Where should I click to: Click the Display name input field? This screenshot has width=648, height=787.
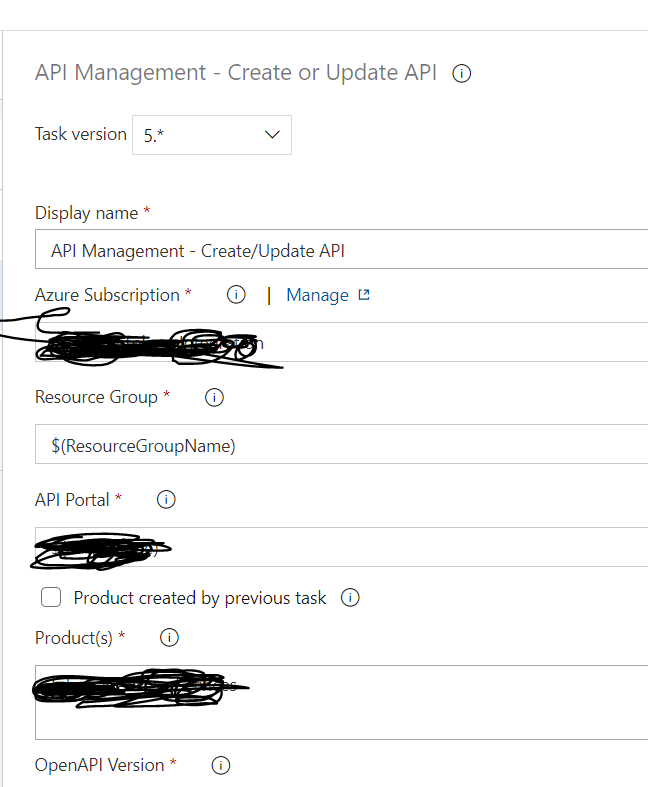pyautogui.click(x=341, y=249)
